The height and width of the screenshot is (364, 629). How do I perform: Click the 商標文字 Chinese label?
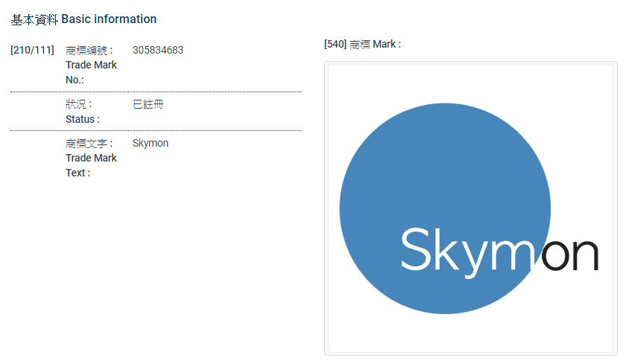point(89,143)
